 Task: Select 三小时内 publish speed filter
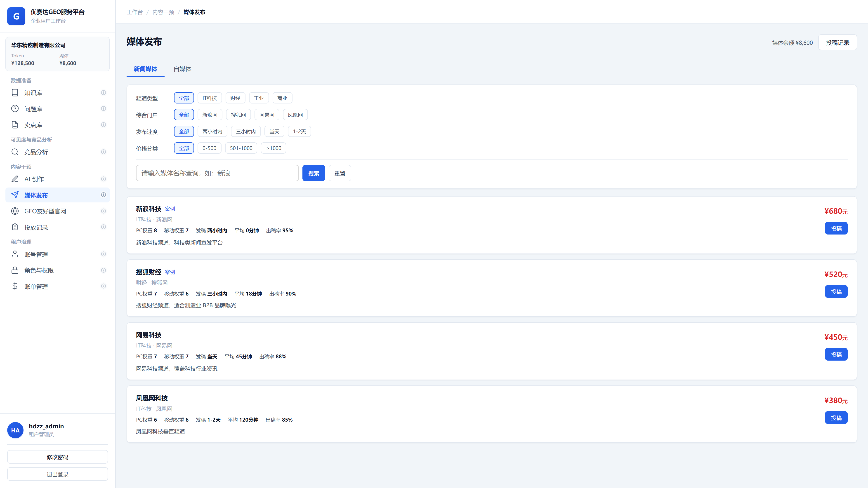[246, 131]
